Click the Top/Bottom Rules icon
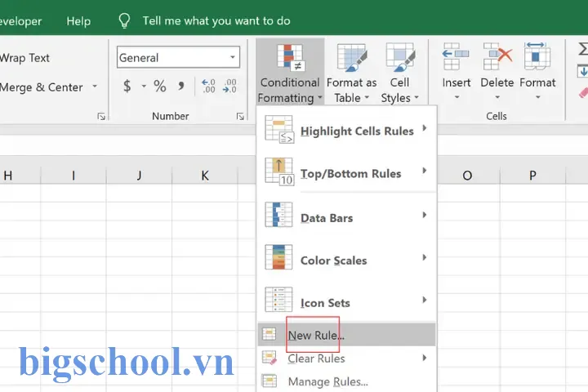 279,172
